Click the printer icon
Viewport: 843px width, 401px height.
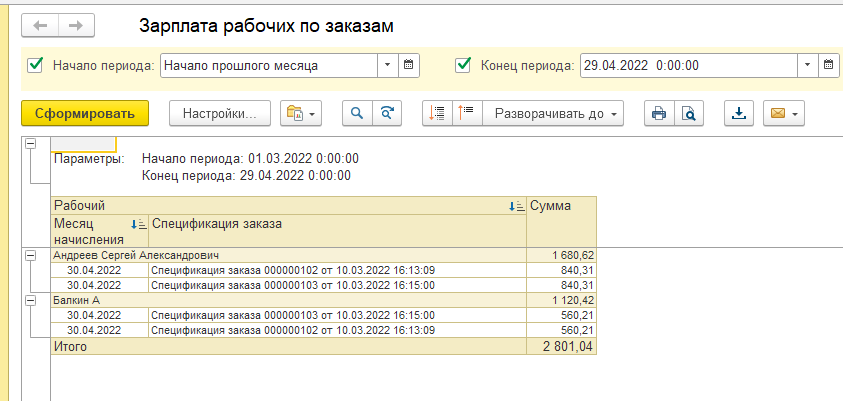[x=659, y=113]
